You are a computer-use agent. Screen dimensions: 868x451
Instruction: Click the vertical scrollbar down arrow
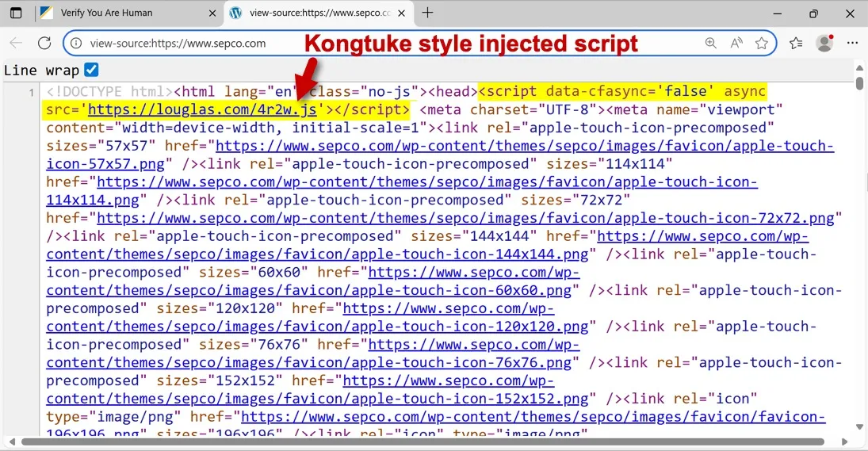coord(860,428)
